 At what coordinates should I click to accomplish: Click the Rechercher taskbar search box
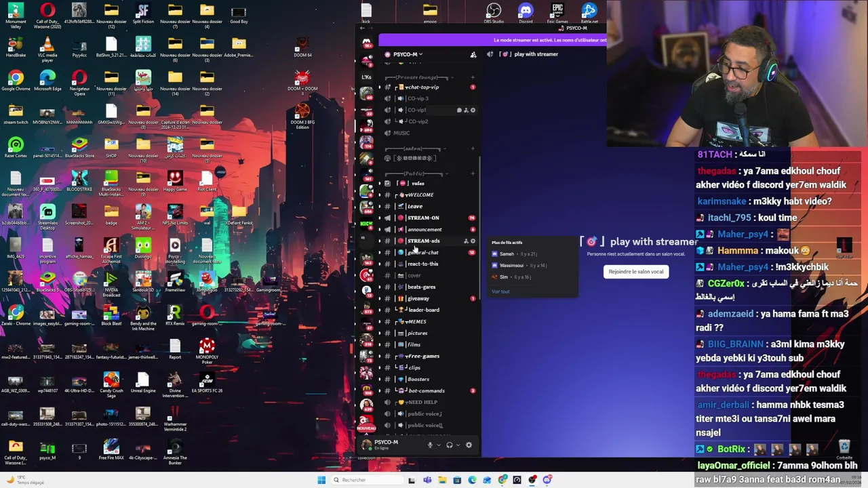pos(366,480)
